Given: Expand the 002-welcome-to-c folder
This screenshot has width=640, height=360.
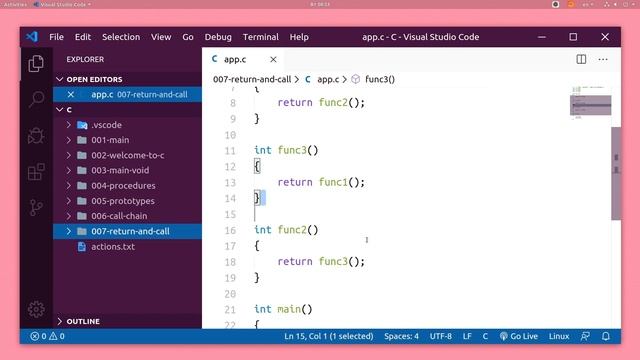Looking at the screenshot, I should (127, 155).
